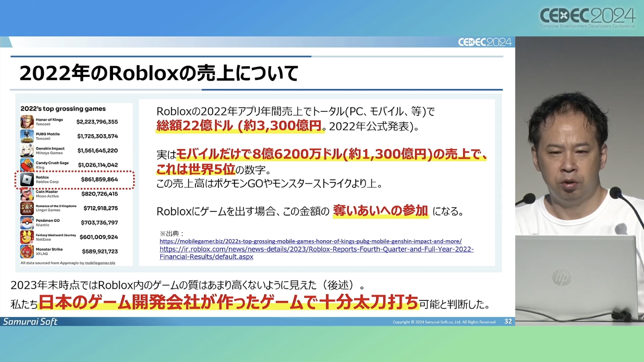Click the heading 2022's top grossing games
This screenshot has height=362, width=644.
pyautogui.click(x=63, y=109)
